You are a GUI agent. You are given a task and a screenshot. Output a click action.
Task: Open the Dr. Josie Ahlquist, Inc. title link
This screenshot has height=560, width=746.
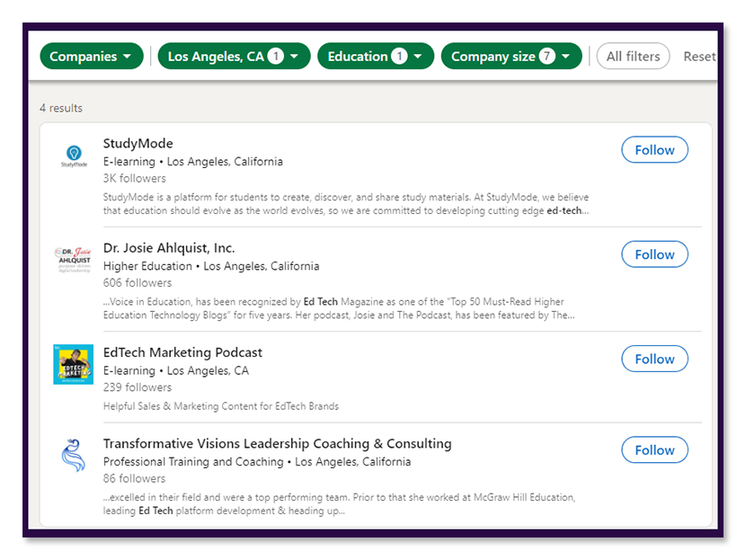coord(169,248)
